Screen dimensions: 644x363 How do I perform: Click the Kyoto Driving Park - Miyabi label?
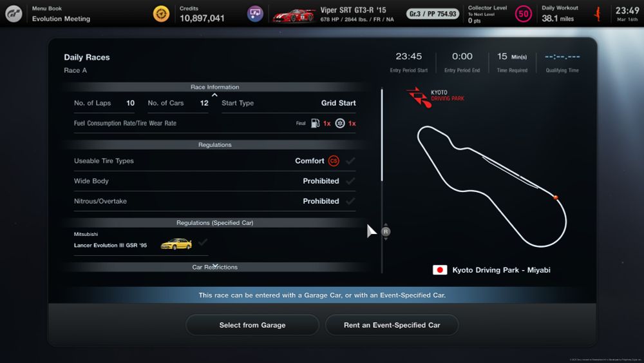tap(501, 270)
